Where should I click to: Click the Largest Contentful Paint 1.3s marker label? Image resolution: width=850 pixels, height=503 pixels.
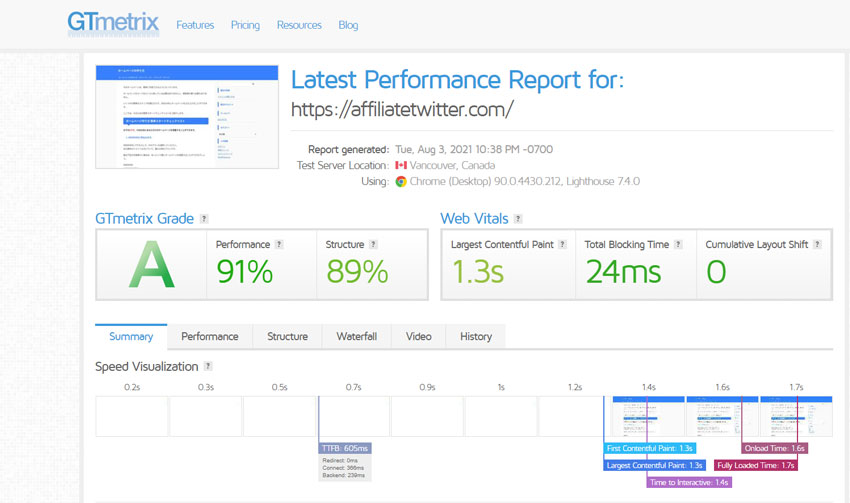click(x=654, y=465)
